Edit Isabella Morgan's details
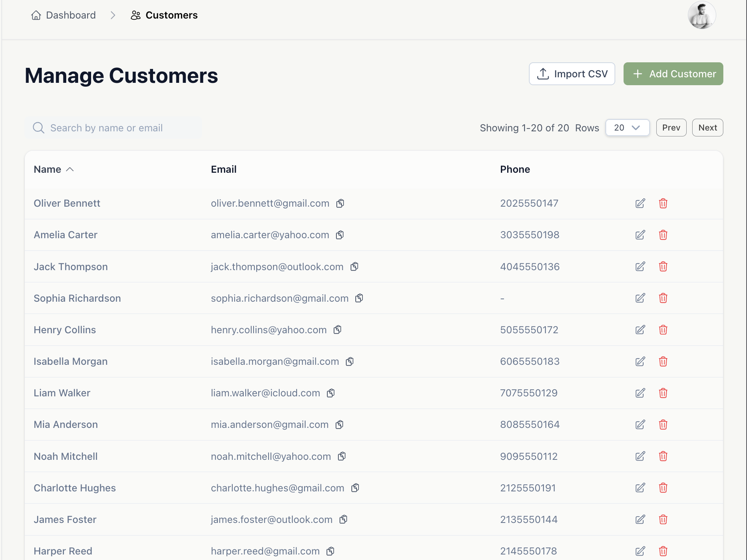This screenshot has height=560, width=747. [x=640, y=362]
